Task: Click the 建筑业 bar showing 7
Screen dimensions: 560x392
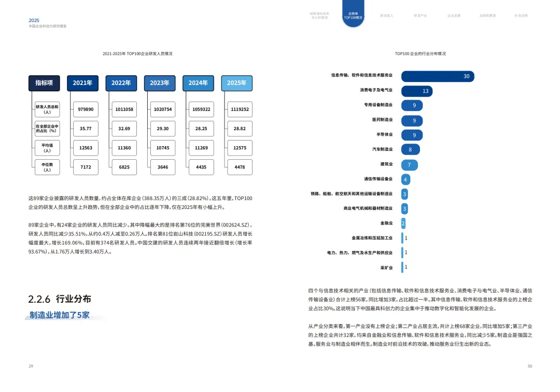Action: [409, 165]
